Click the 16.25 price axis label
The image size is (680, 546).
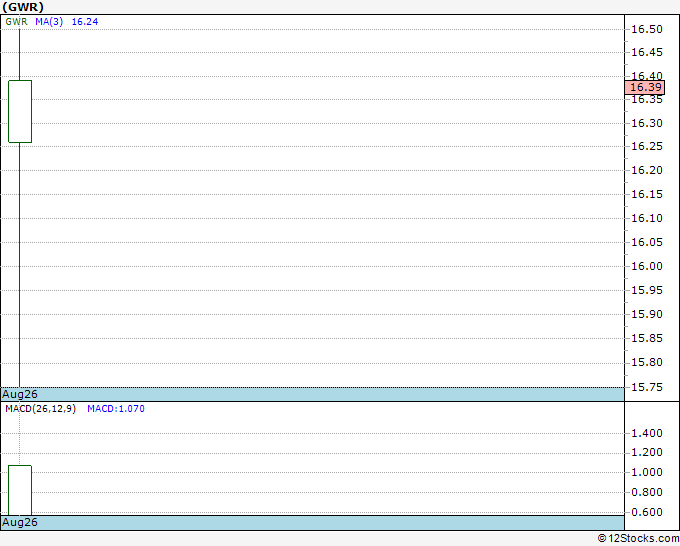click(647, 146)
